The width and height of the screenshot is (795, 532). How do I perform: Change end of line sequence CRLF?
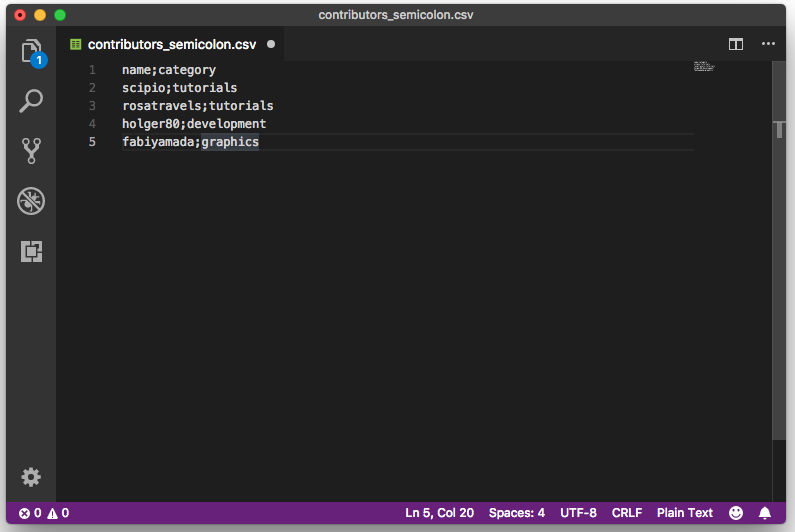[627, 513]
